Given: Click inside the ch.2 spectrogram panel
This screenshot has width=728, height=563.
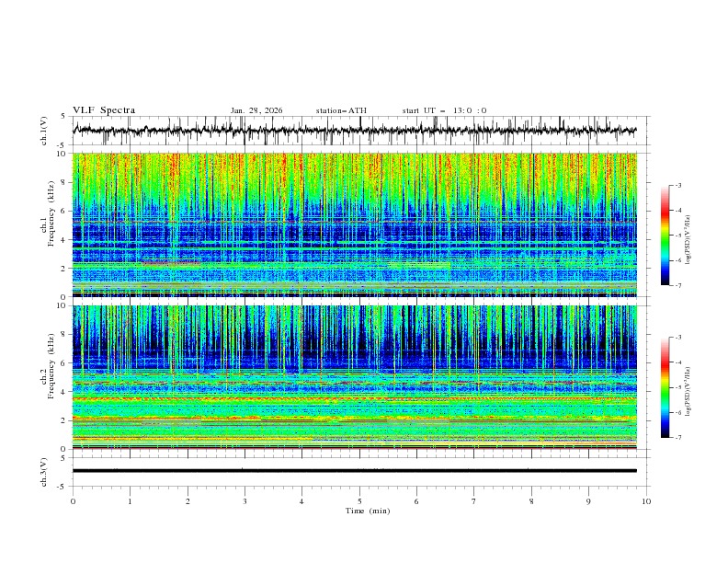Looking at the screenshot, I should 355,377.
